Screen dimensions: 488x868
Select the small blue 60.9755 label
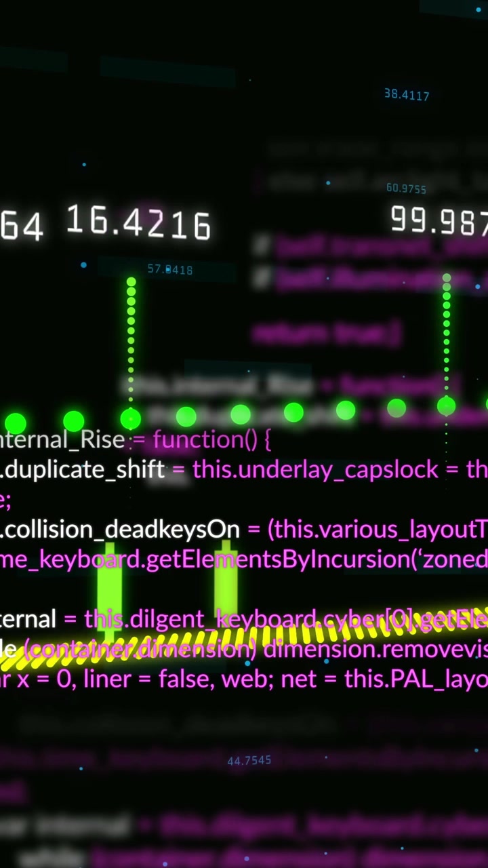coord(406,189)
